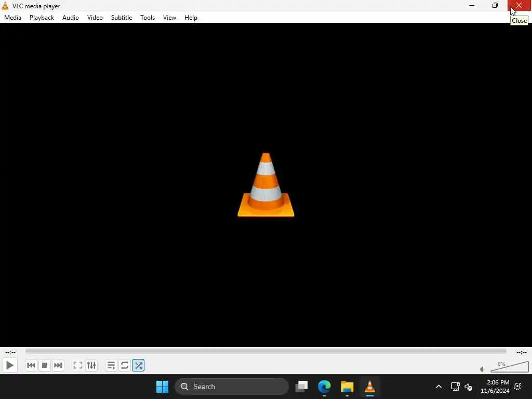Open the Audio menu

tap(71, 18)
